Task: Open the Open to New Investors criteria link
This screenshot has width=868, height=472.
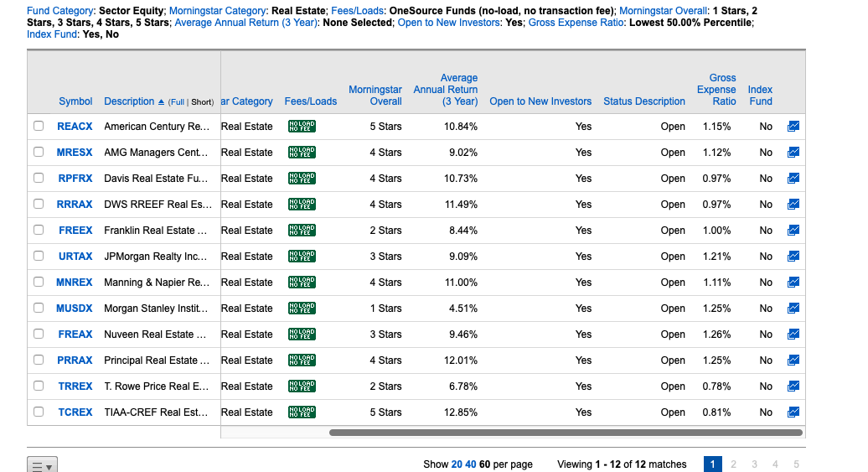Action: (x=449, y=22)
